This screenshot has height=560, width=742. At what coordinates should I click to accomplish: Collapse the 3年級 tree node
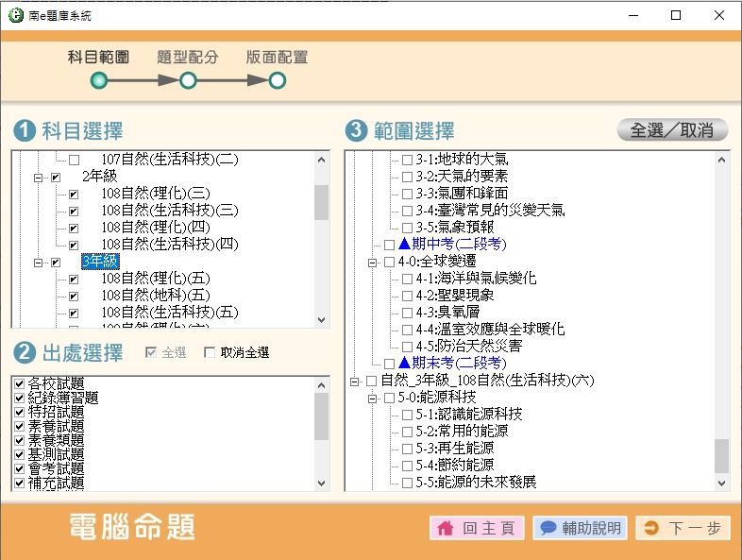tap(39, 262)
